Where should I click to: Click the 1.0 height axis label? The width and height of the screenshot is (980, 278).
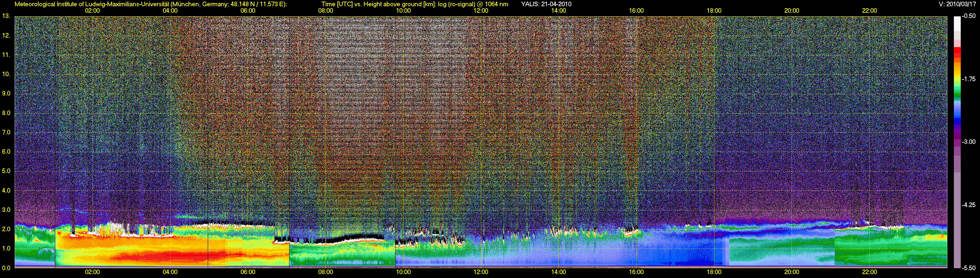tap(6, 248)
